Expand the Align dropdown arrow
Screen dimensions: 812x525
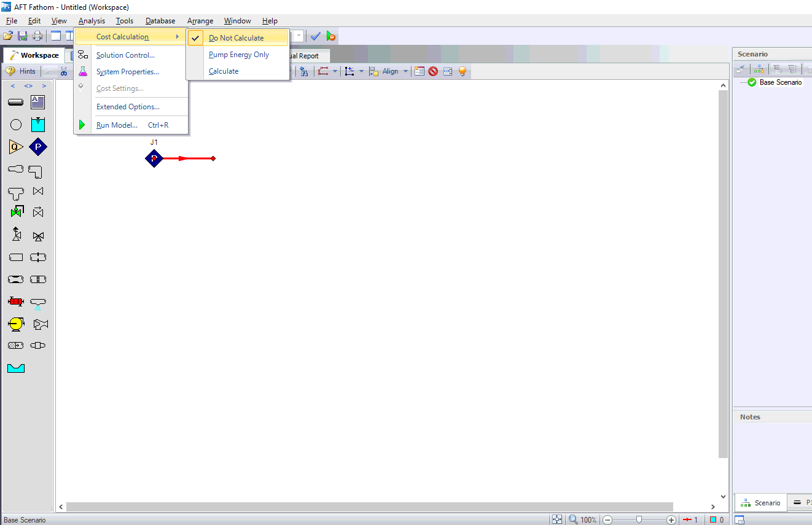[x=405, y=71]
